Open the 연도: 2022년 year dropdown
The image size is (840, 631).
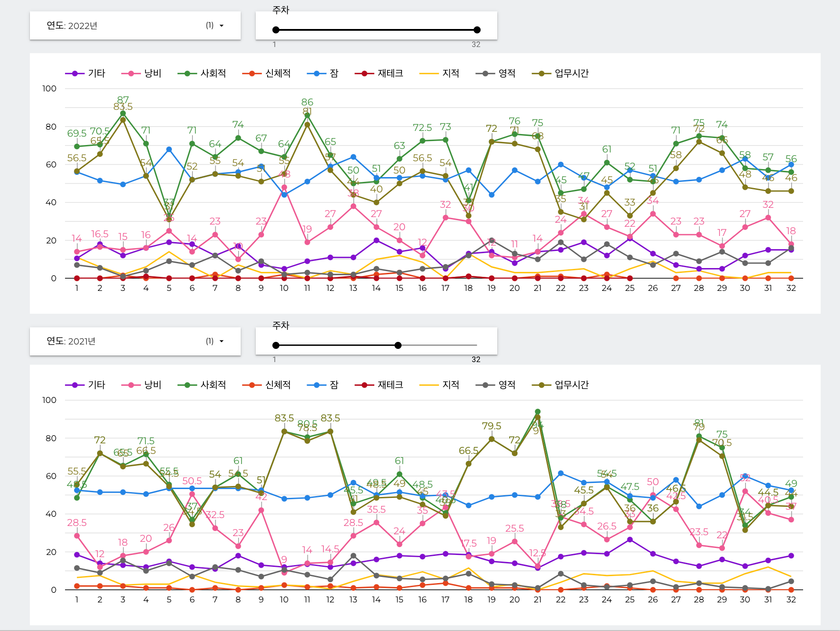coord(135,26)
